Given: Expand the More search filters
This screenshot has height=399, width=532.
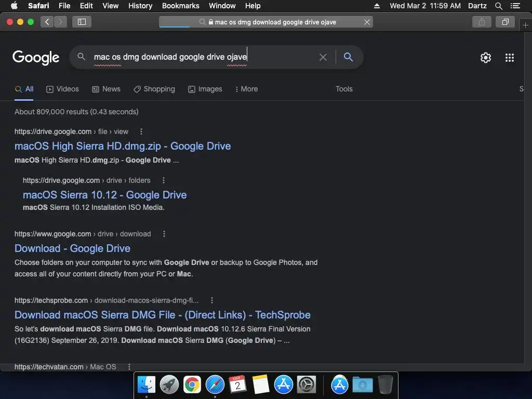Looking at the screenshot, I should coord(246,89).
